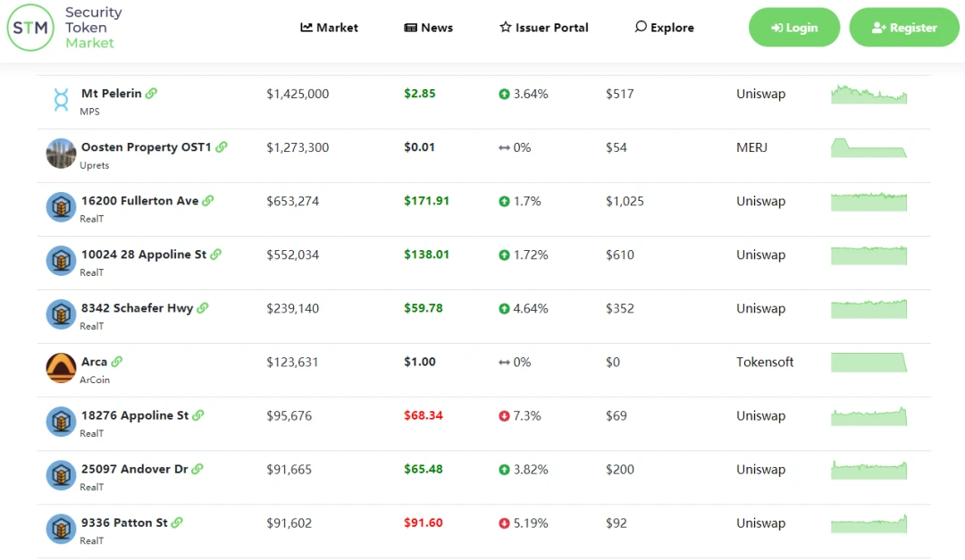The image size is (965, 560).
Task: Click the Uprets issuer label
Action: point(94,165)
